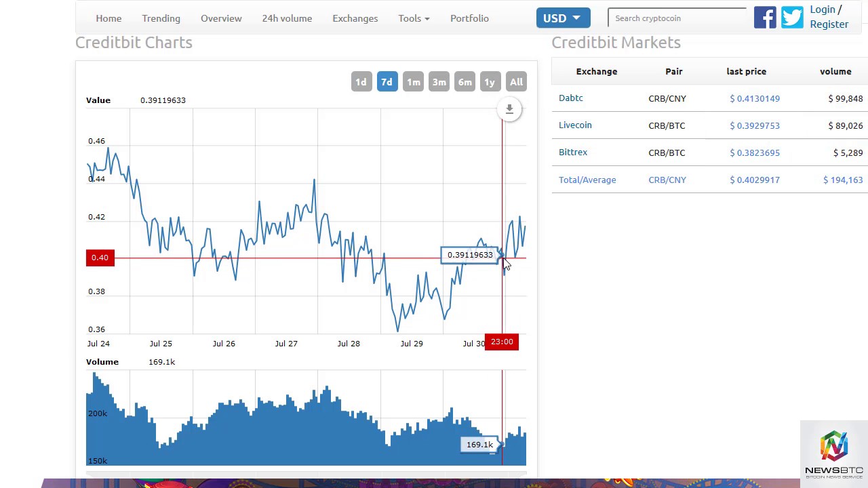Click the last price column header
Image resolution: width=868 pixels, height=488 pixels.
tap(746, 71)
